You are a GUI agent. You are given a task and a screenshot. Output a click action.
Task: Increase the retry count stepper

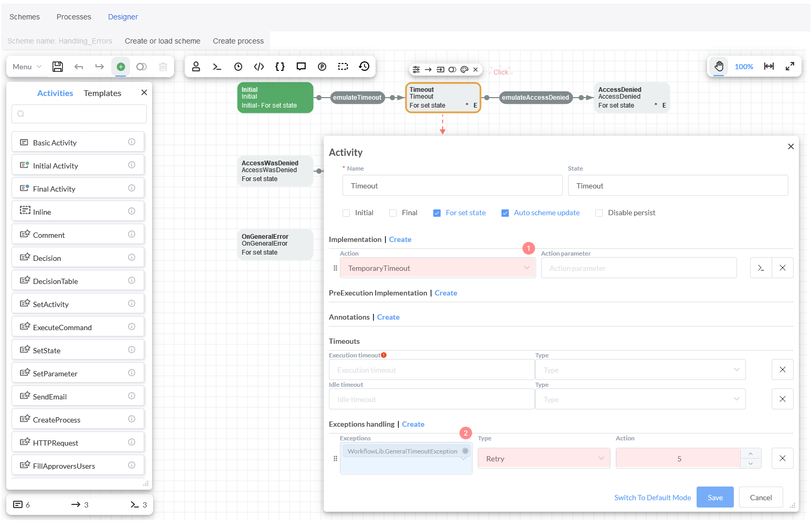pos(751,453)
